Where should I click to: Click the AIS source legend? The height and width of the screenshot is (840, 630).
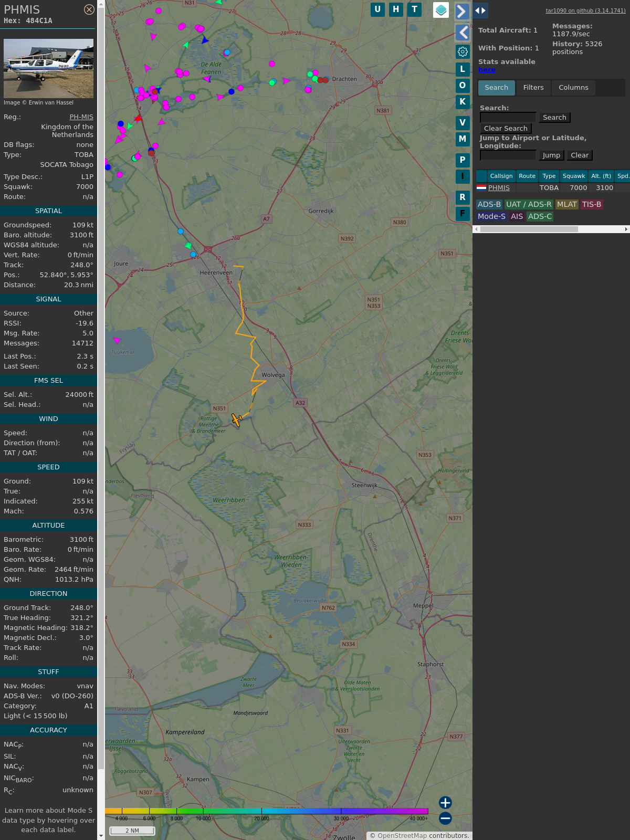click(x=517, y=217)
